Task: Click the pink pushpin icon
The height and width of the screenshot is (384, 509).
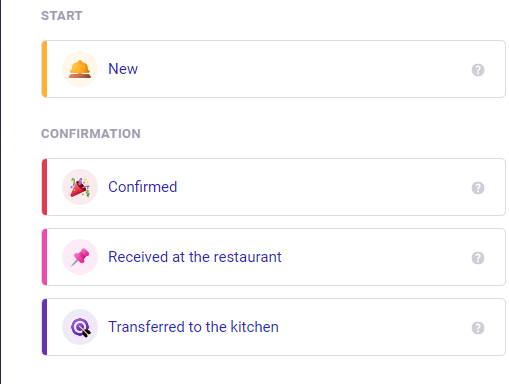Action: pos(80,257)
